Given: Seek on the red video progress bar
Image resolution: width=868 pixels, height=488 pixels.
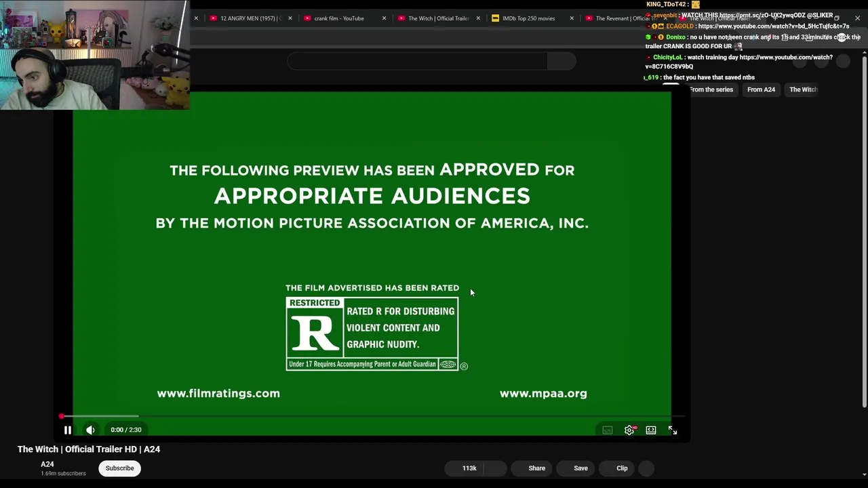Looking at the screenshot, I should pos(372,416).
